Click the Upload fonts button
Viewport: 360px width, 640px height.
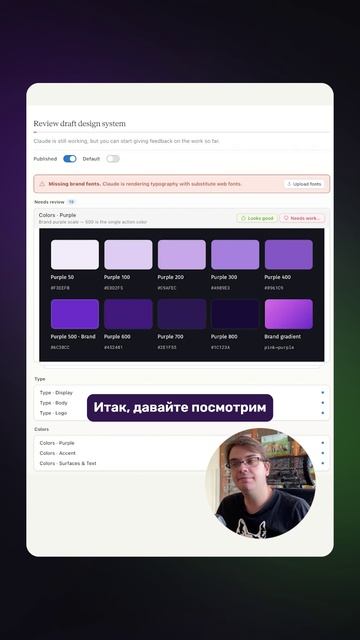click(x=304, y=184)
